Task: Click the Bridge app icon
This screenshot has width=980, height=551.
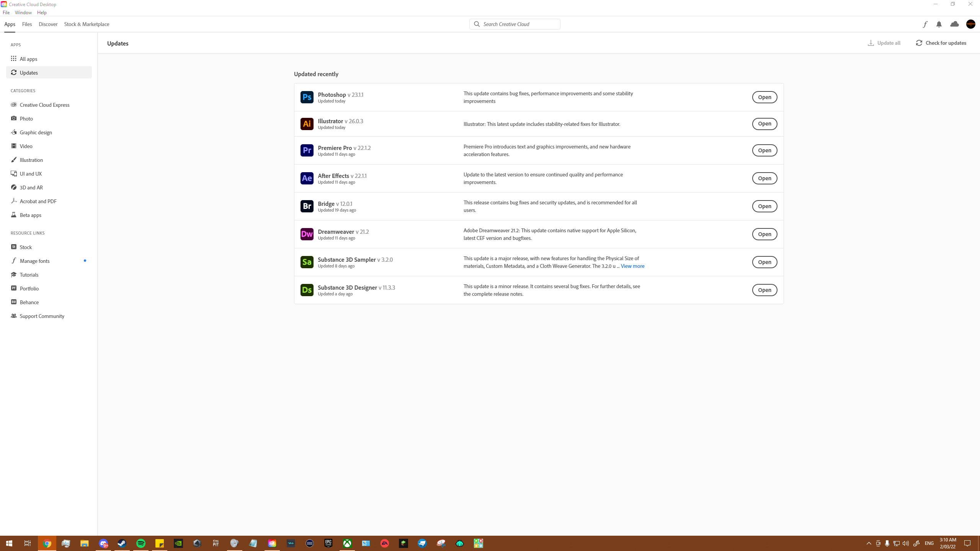Action: 307,206
